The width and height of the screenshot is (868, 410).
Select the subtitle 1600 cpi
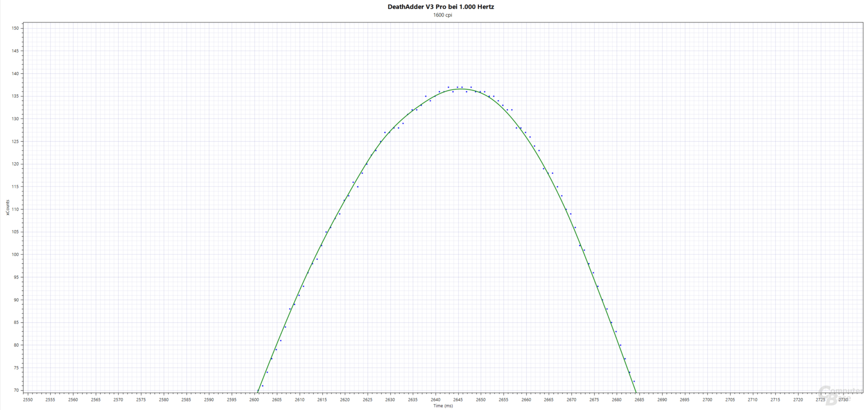pyautogui.click(x=443, y=15)
